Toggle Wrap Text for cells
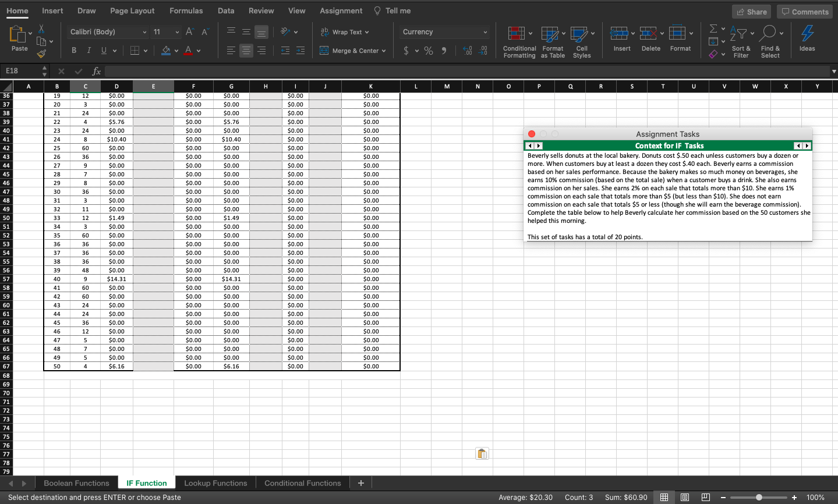Viewport: 838px width, 504px height. pyautogui.click(x=345, y=32)
